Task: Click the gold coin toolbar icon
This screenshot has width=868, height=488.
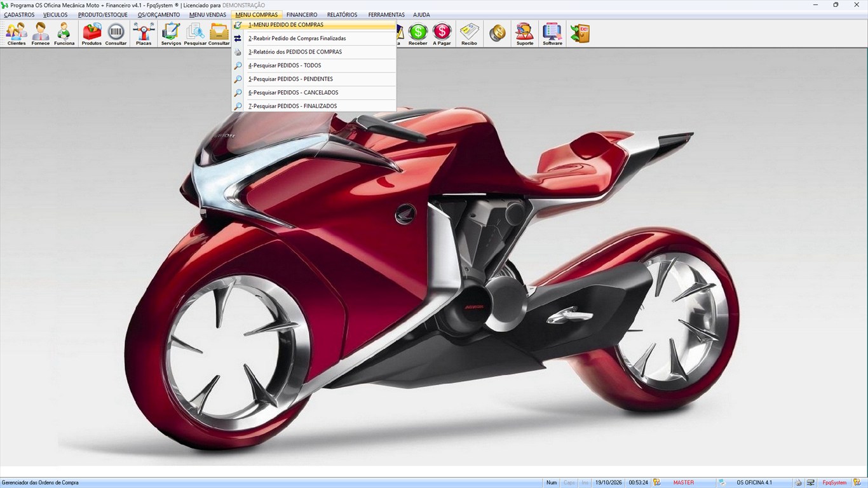Action: click(498, 34)
